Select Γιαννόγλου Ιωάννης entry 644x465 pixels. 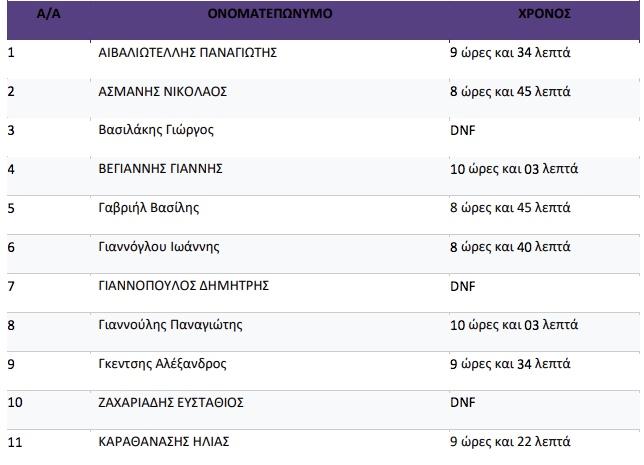coord(159,247)
